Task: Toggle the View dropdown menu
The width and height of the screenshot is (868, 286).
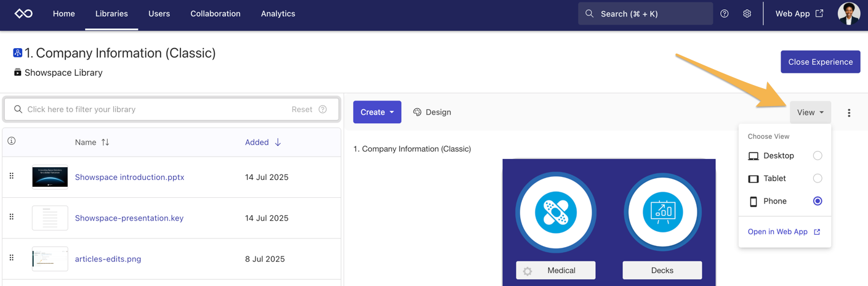Action: [810, 112]
